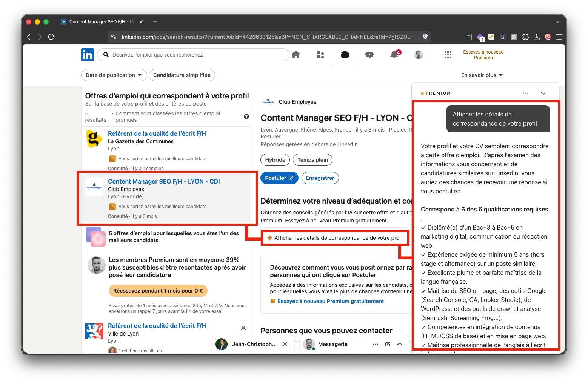Click the browser address bar URL
This screenshot has height=383, width=588.
(x=267, y=37)
